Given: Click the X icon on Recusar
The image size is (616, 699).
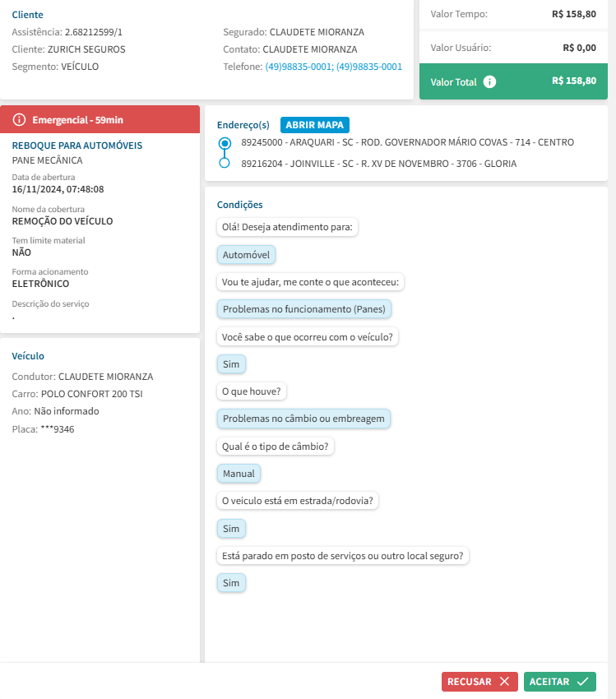Looking at the screenshot, I should 504,682.
